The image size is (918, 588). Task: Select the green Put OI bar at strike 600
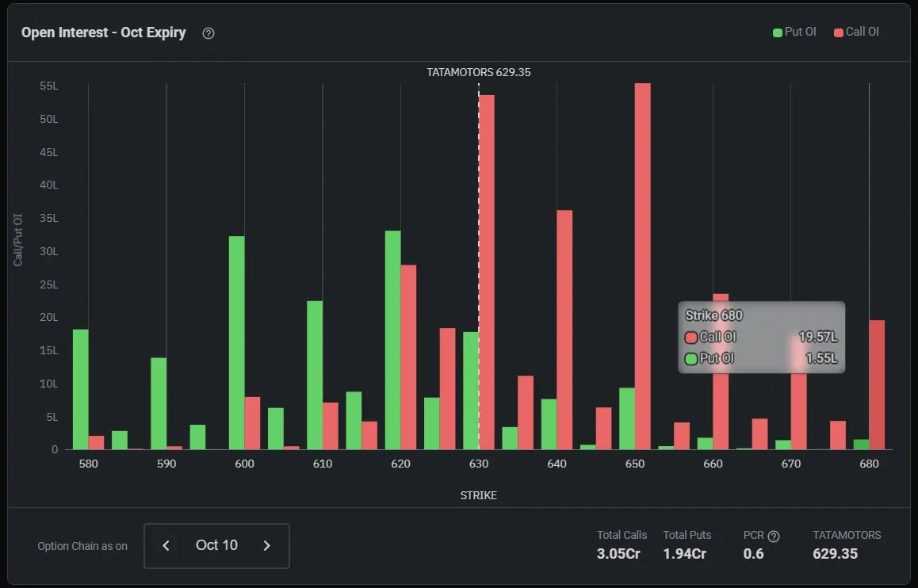point(236,343)
